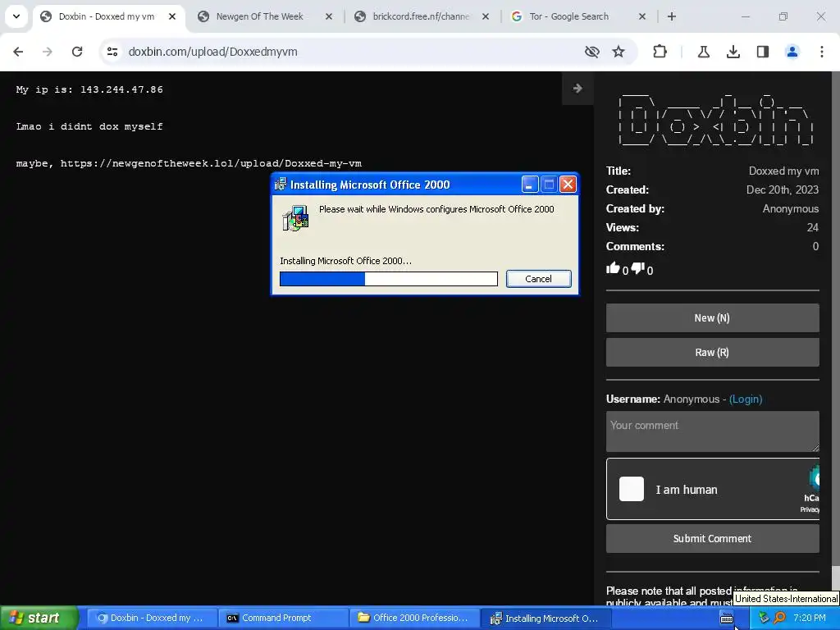Close the Newgen Of The Week tab
The height and width of the screenshot is (630, 840).
point(329,16)
